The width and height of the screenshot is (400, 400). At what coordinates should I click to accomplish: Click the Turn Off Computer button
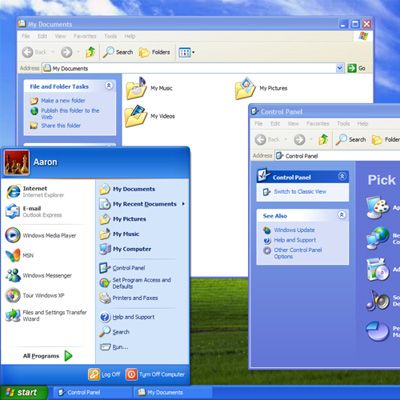point(155,374)
